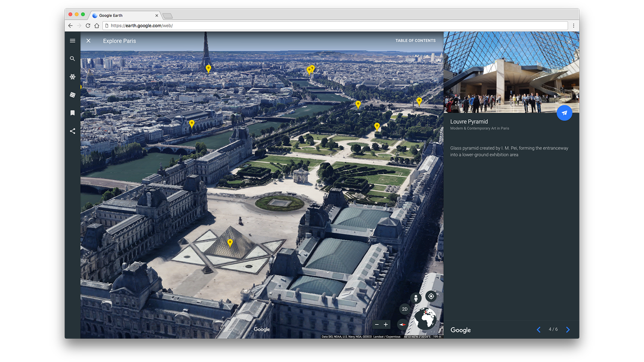This screenshot has width=644, height=362.
Task: Zoom in with the plus button
Action: click(x=386, y=325)
